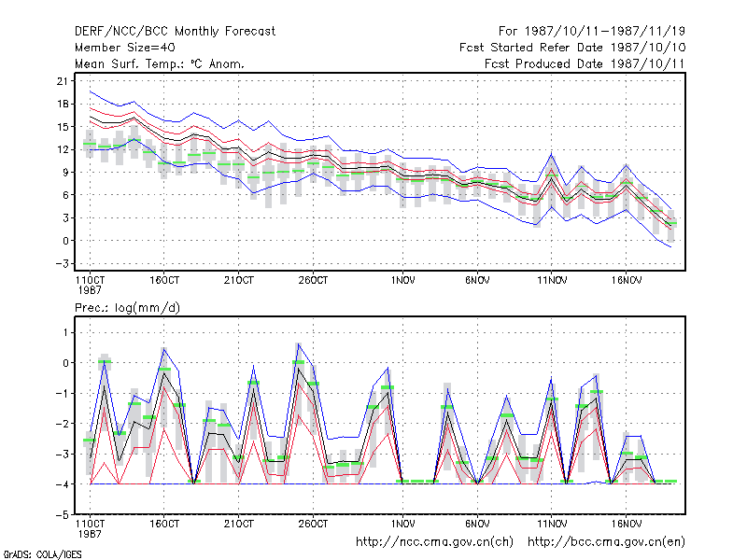The height and width of the screenshot is (560, 747).
Task: Click the 6NOV tick on precipitation chart
Action: pyautogui.click(x=477, y=524)
